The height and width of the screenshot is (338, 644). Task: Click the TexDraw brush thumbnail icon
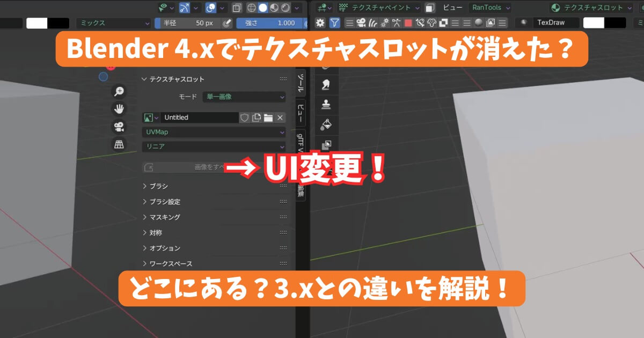[524, 23]
